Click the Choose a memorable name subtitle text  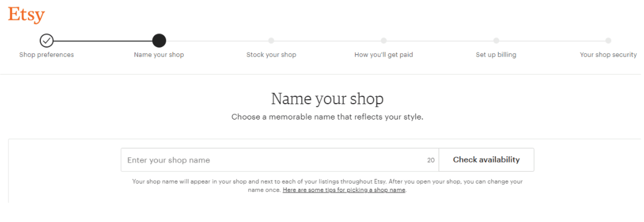[327, 117]
